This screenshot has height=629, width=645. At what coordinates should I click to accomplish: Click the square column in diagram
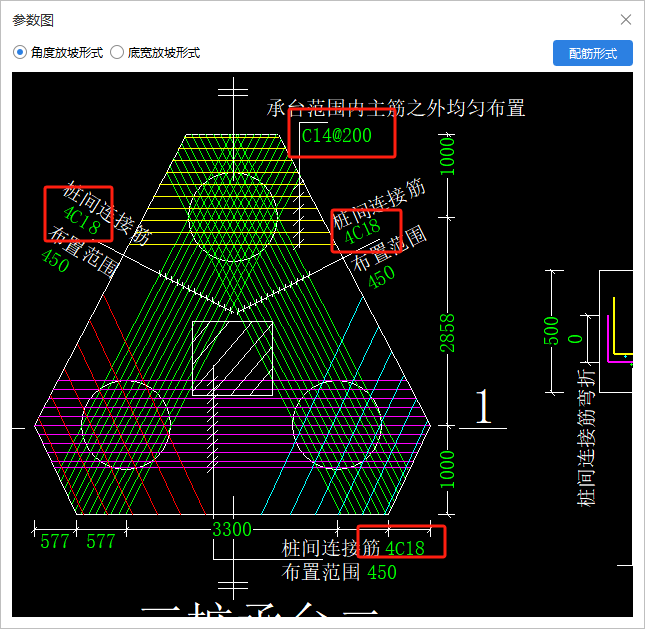pos(232,358)
